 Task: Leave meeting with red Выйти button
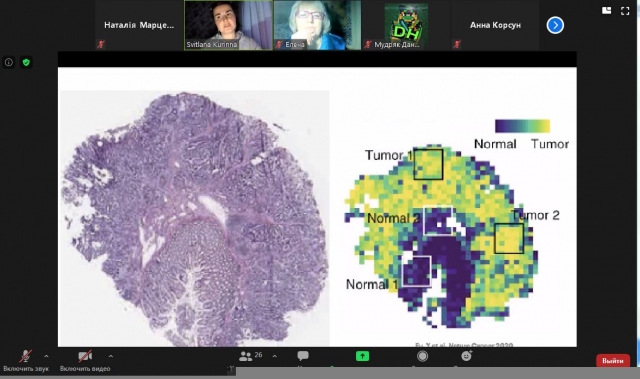[613, 361]
